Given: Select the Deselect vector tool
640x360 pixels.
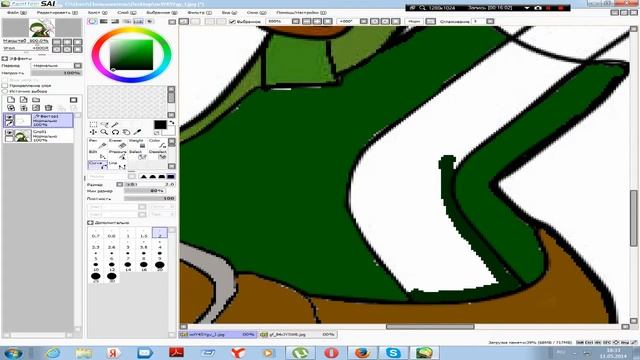Looking at the screenshot, I should click(x=157, y=154).
